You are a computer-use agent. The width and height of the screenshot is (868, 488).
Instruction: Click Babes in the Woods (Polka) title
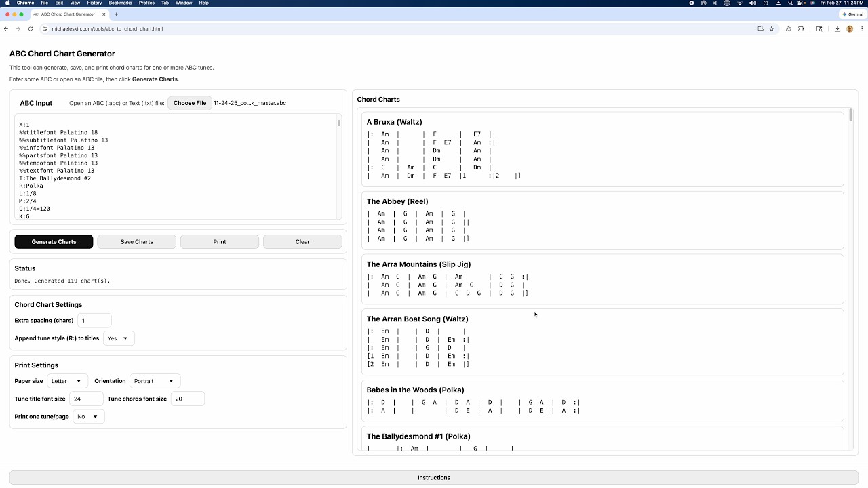(415, 390)
